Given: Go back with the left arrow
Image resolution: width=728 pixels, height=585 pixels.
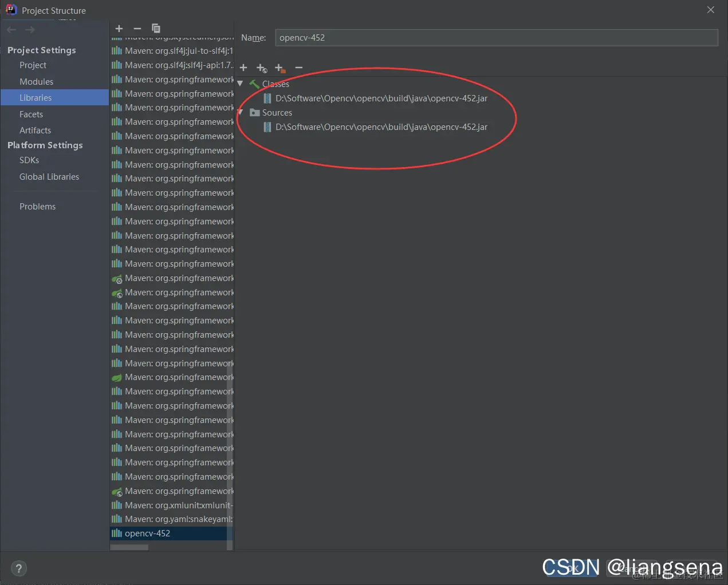Looking at the screenshot, I should [11, 30].
